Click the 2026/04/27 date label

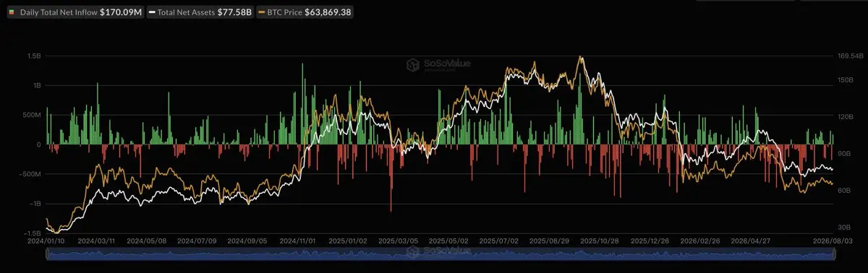[x=749, y=240]
